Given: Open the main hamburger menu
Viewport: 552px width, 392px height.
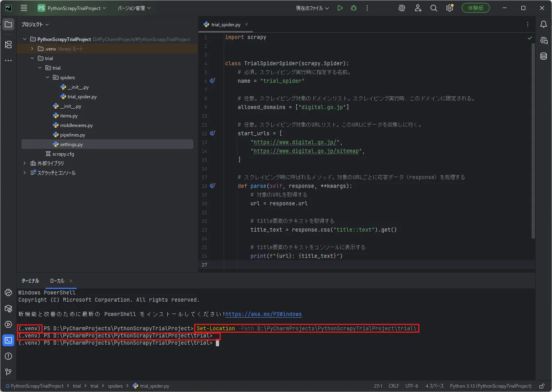Looking at the screenshot, I should click(x=24, y=8).
